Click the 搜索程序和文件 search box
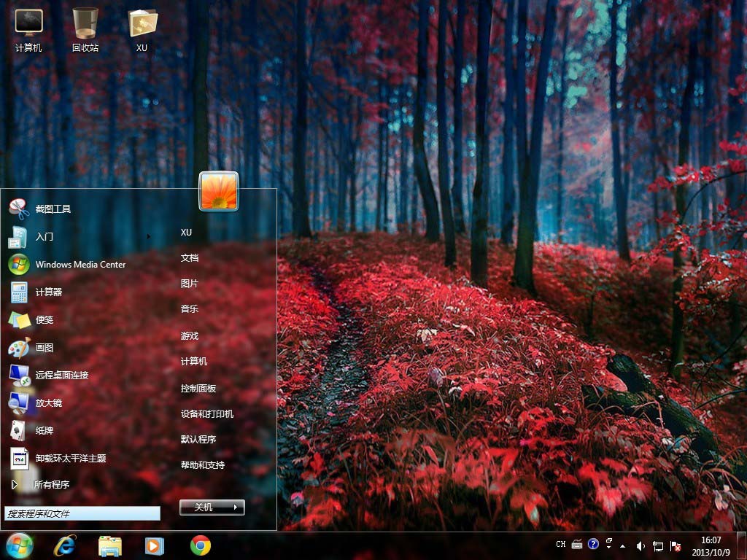 click(x=82, y=514)
